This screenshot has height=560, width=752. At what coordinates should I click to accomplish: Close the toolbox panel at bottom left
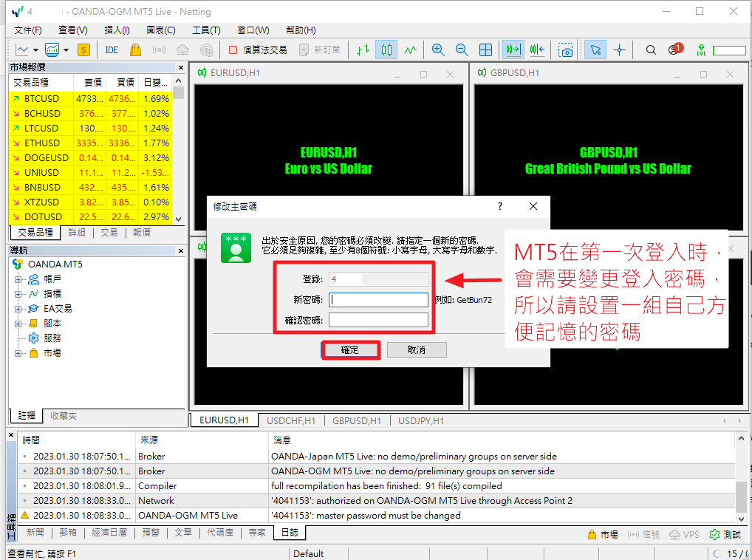pos(12,435)
